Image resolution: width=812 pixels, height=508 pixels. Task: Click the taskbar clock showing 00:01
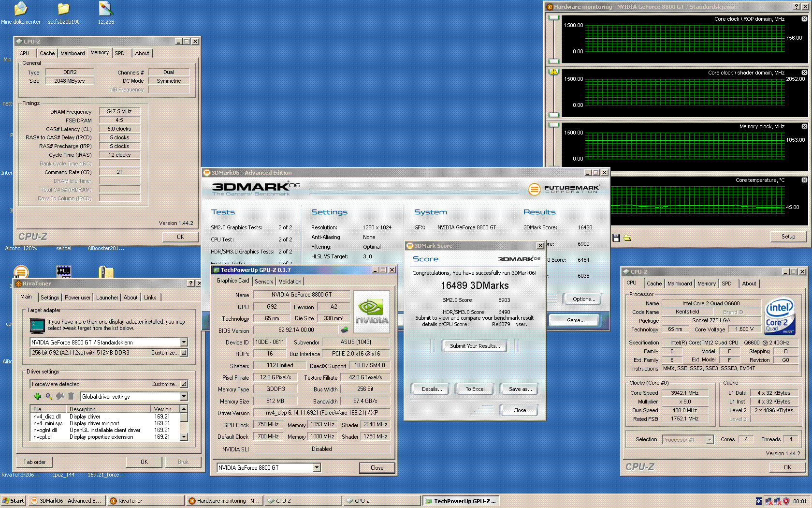click(799, 501)
